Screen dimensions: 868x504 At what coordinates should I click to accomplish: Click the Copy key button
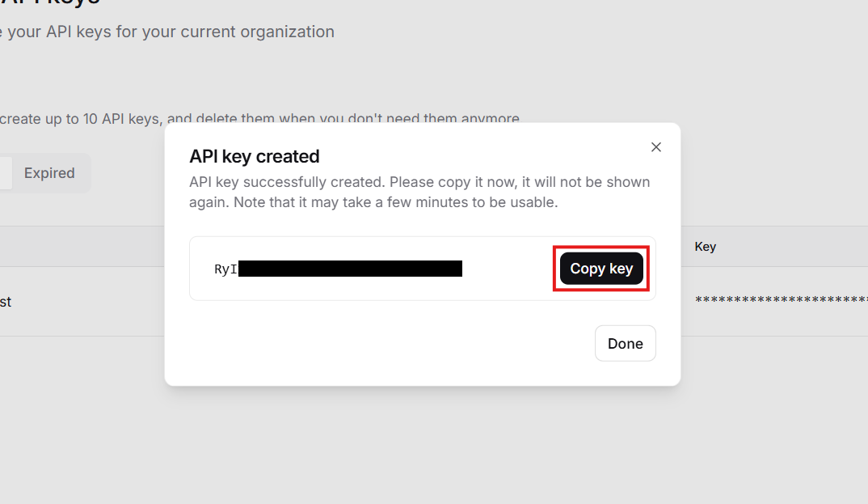pos(601,269)
